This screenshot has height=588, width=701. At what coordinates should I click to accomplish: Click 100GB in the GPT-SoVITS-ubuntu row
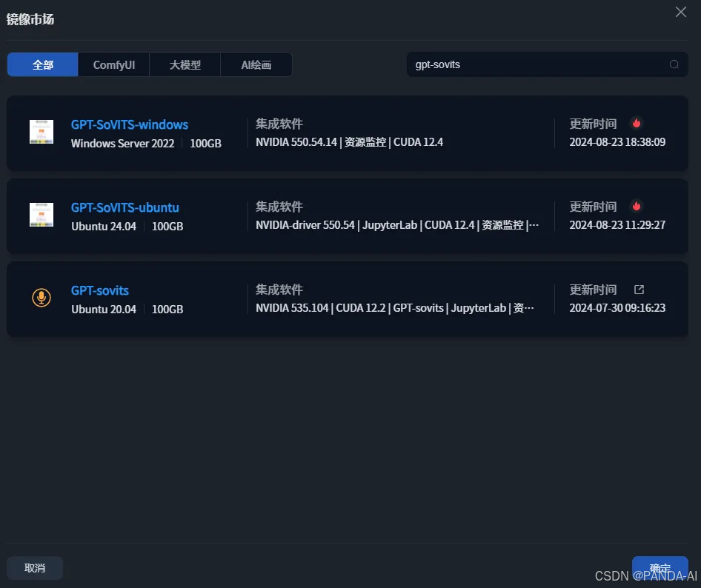[167, 227]
